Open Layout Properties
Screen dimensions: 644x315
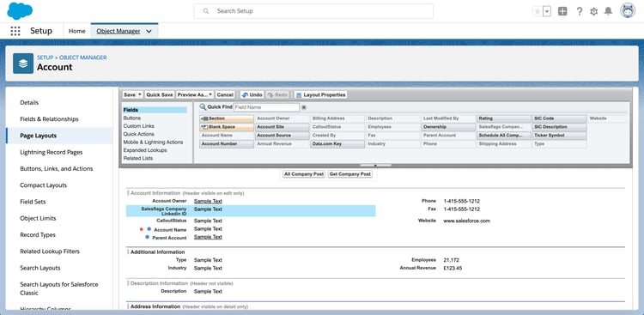click(321, 95)
